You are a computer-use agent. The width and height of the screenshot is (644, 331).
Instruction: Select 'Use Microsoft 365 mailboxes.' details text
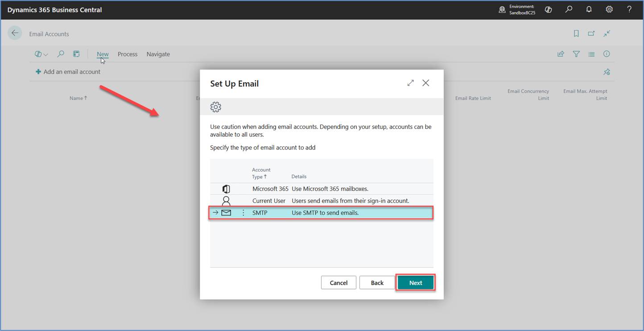[x=330, y=189]
